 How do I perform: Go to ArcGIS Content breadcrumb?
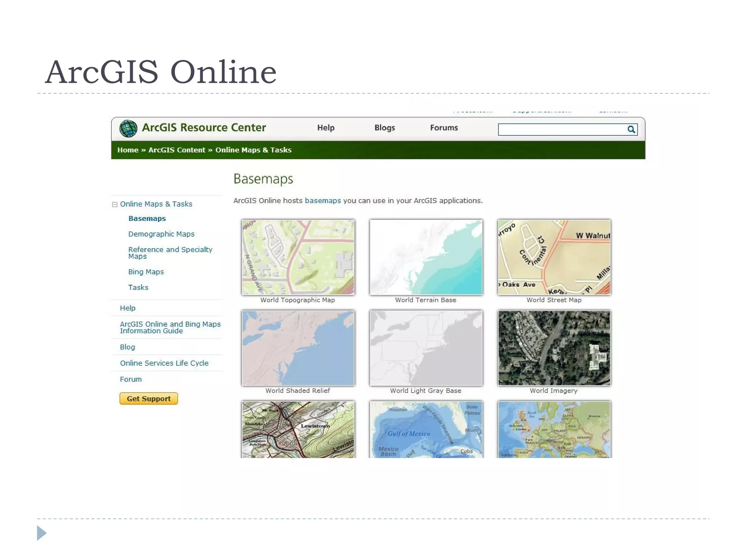pyautogui.click(x=177, y=150)
